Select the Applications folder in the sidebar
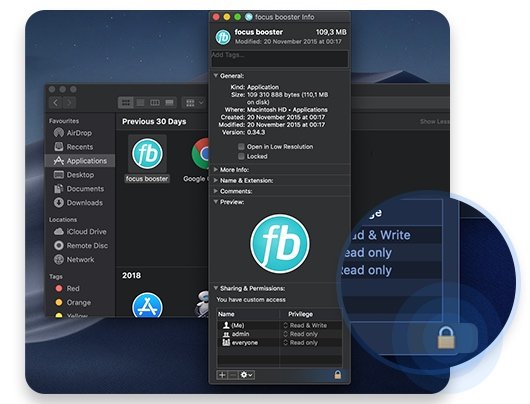The height and width of the screenshot is (404, 530). point(80,161)
